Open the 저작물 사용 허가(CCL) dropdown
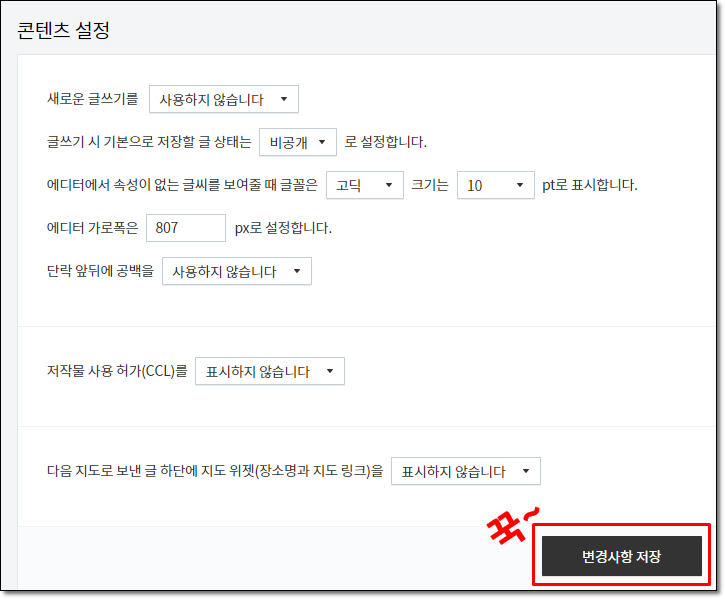Image resolution: width=725 pixels, height=599 pixels. 270,371
